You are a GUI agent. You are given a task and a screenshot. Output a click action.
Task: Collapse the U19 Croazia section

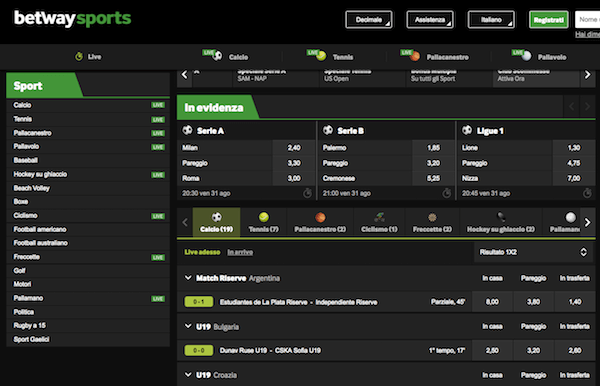[188, 375]
